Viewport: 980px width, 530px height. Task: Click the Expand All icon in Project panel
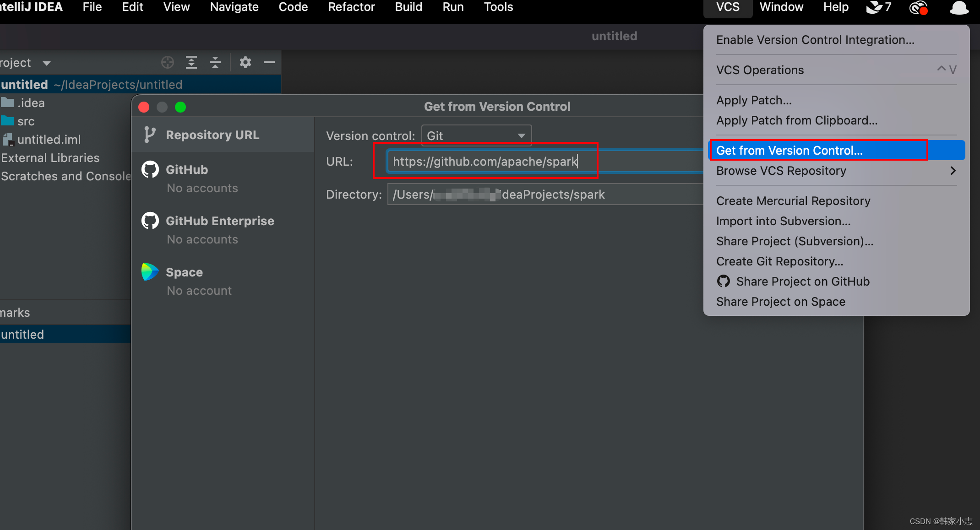tap(191, 62)
